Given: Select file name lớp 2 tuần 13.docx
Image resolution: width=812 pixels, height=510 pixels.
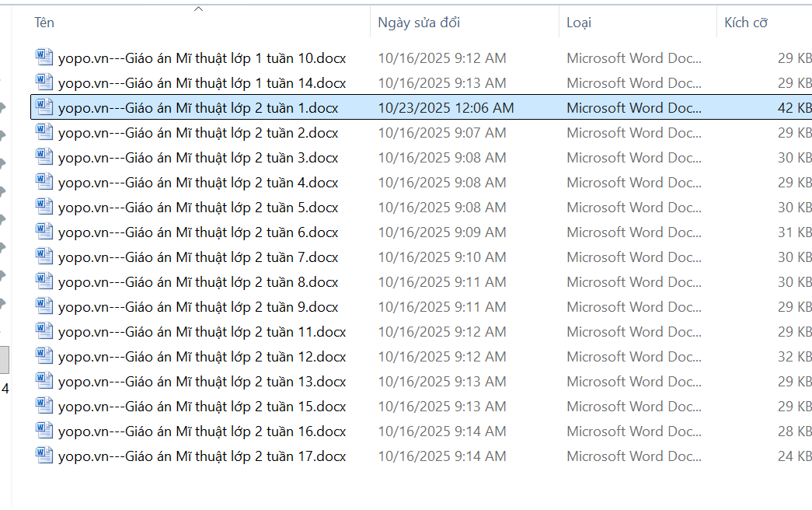Looking at the screenshot, I should coord(202,382).
